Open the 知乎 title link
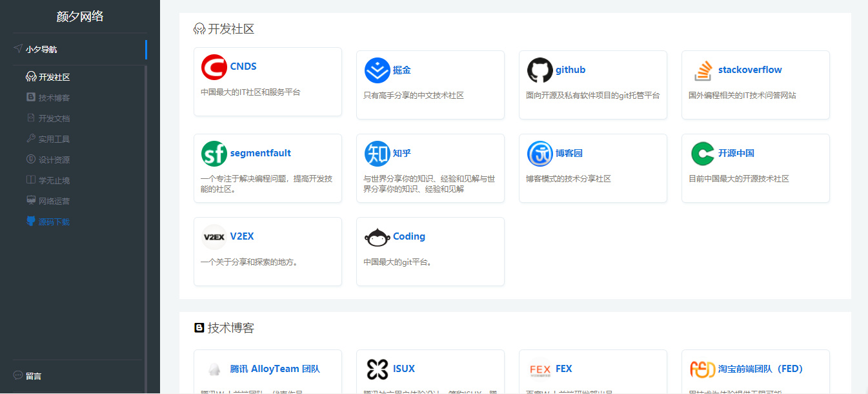 point(402,153)
